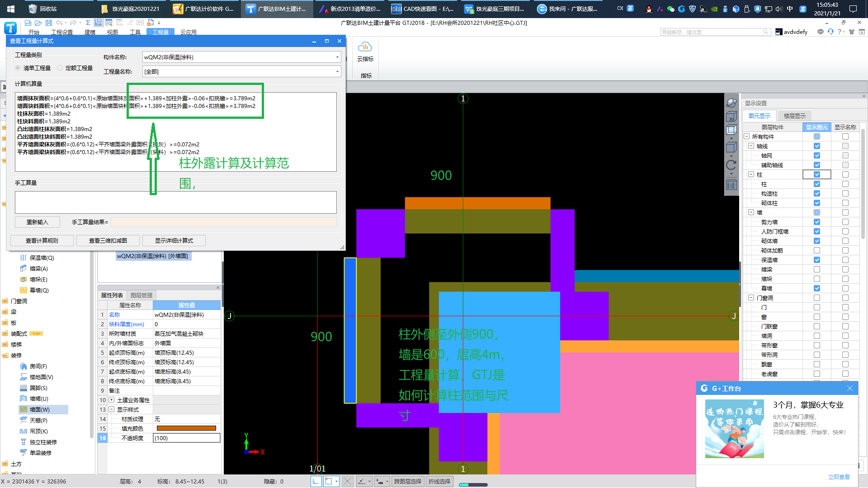Expand the 土建业务属性 property row
This screenshot has height=488, width=868.
click(x=112, y=400)
